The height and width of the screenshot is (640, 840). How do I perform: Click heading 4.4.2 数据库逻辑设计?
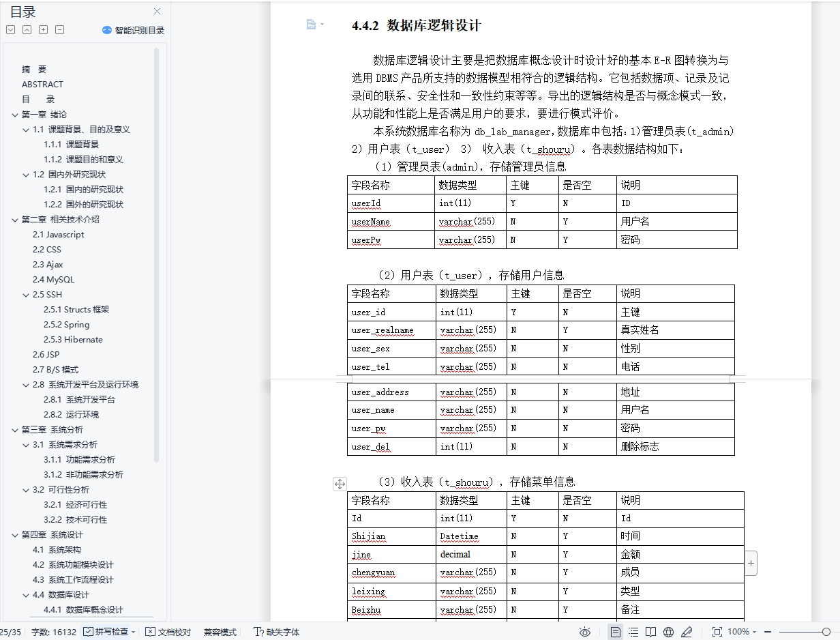click(x=417, y=26)
